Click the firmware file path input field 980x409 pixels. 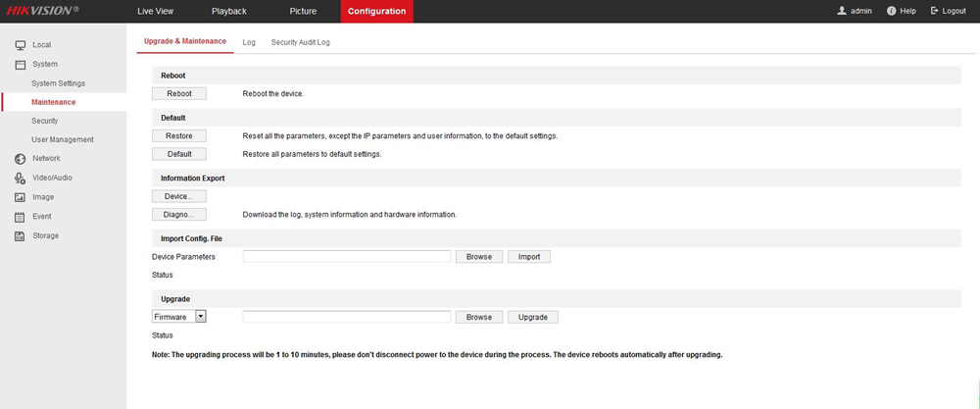click(346, 318)
